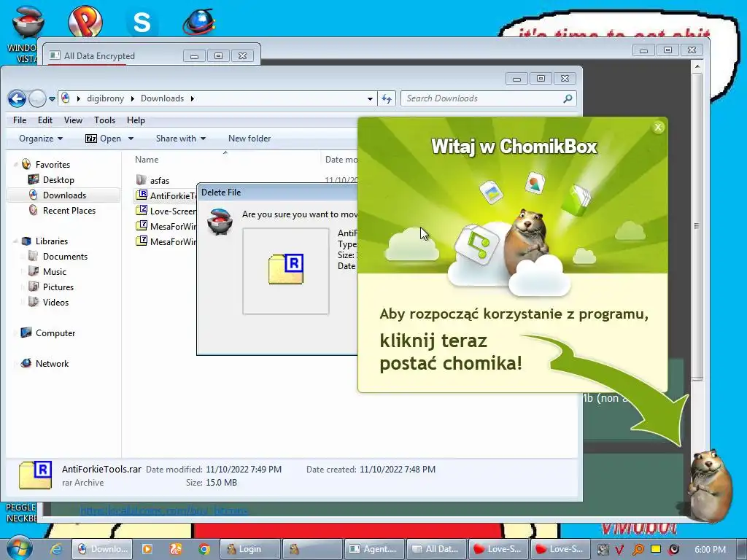Select the Love-Screen archive file

pyautogui.click(x=166, y=211)
